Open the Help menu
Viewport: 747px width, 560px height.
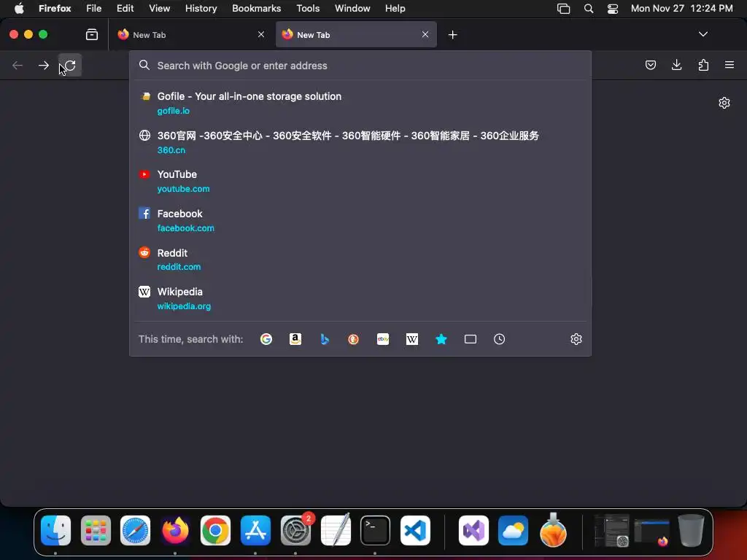coord(395,8)
